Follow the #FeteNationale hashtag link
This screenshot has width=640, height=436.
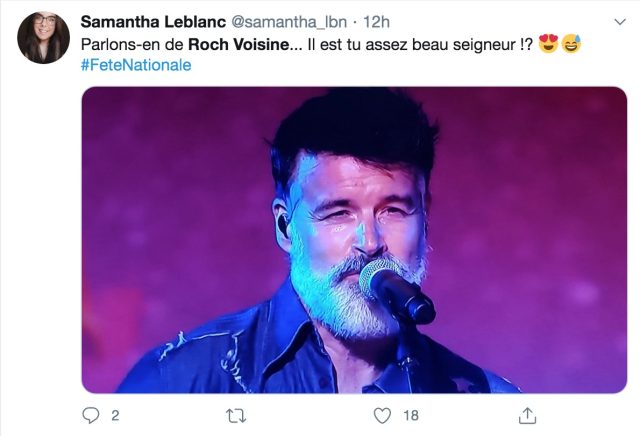(x=136, y=65)
